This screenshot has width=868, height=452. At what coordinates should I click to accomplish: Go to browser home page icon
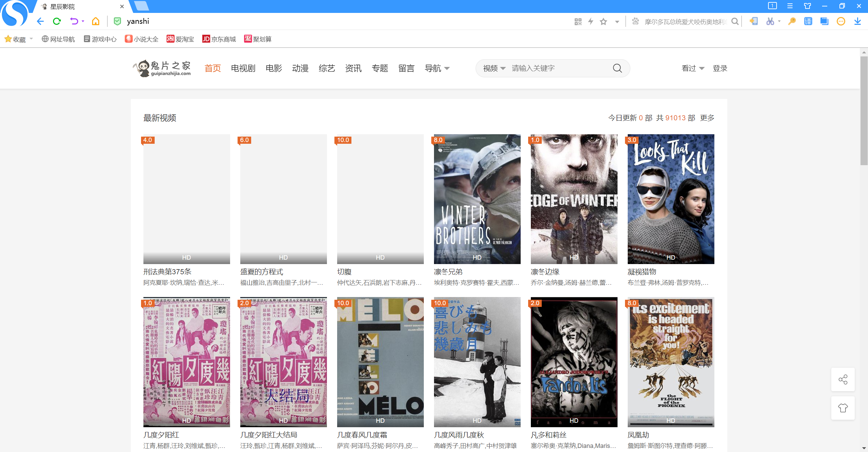coord(96,21)
